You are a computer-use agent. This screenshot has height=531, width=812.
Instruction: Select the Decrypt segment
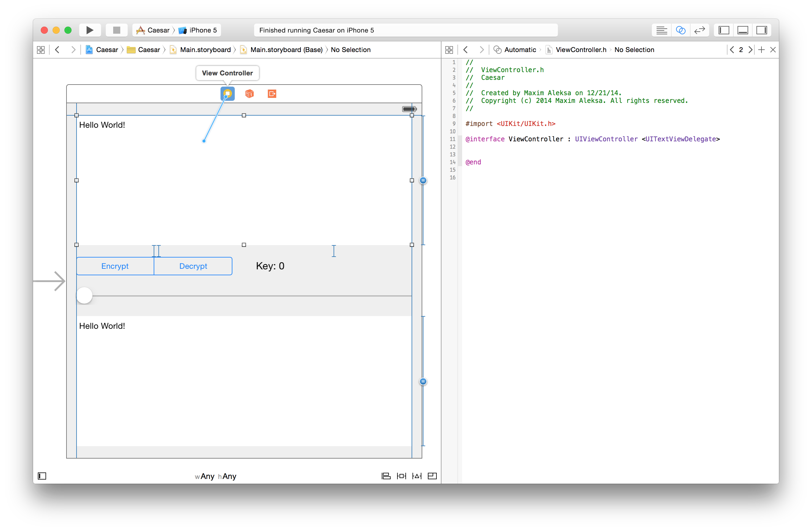(x=193, y=266)
